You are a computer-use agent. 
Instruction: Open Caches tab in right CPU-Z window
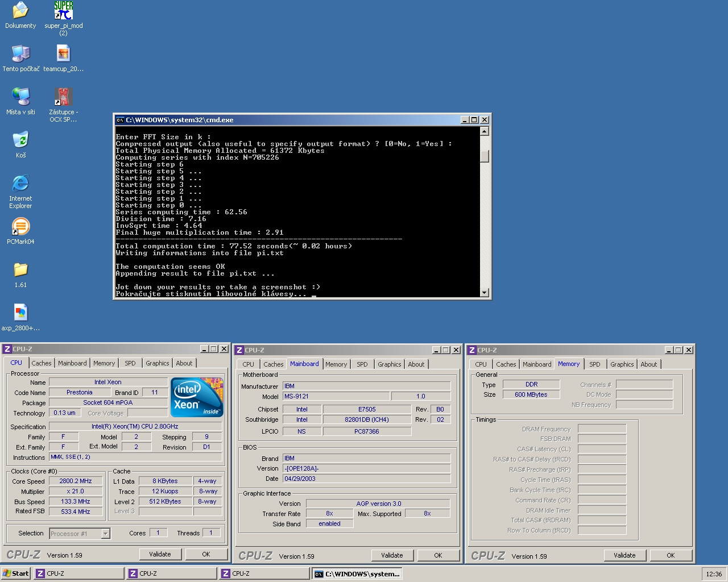506,364
